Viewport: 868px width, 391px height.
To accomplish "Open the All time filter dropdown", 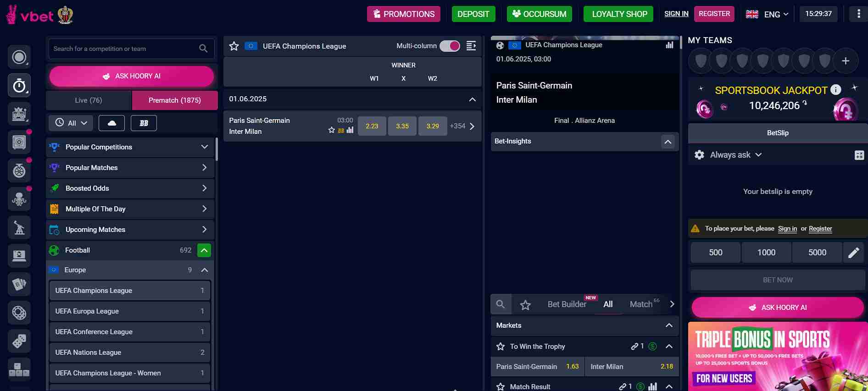I will click(x=71, y=123).
